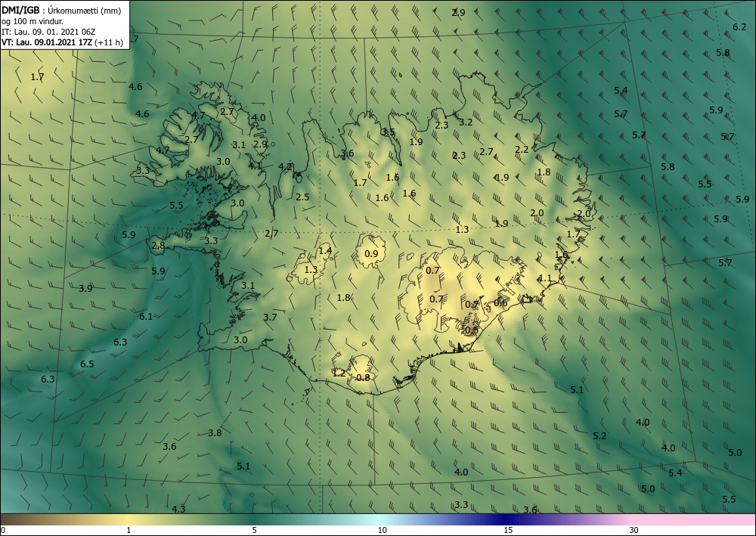Click the map value "3.5"
The width and height of the screenshot is (756, 536).
tap(388, 132)
